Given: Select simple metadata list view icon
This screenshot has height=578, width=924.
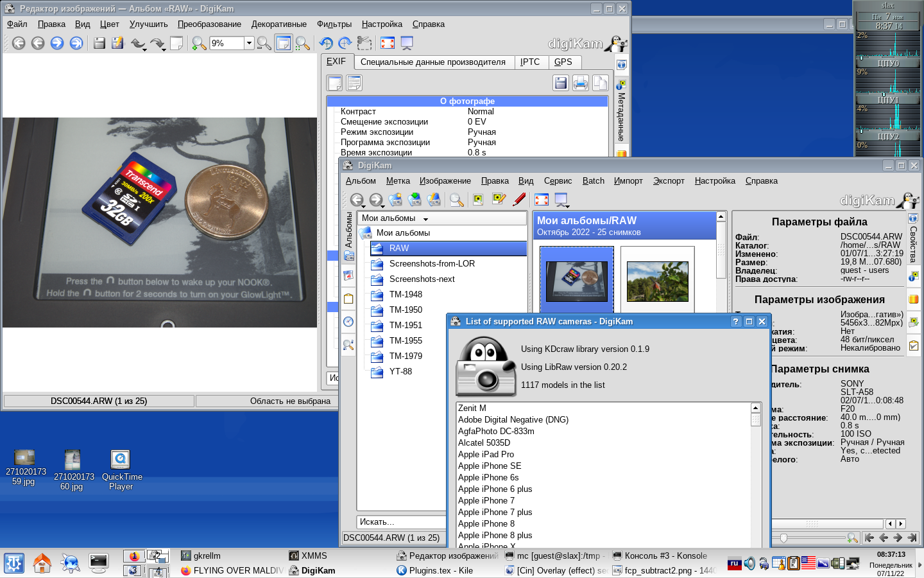Looking at the screenshot, I should pyautogui.click(x=335, y=83).
